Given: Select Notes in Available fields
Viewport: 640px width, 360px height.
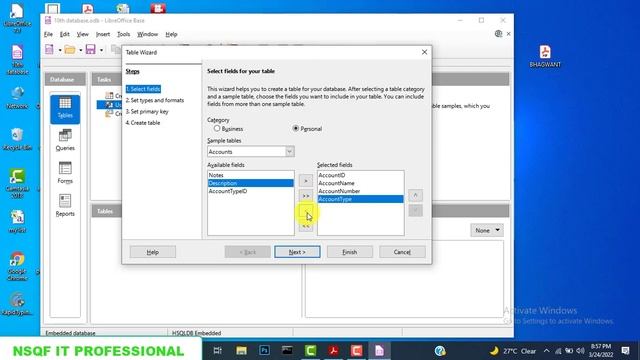Looking at the screenshot, I should [x=250, y=175].
